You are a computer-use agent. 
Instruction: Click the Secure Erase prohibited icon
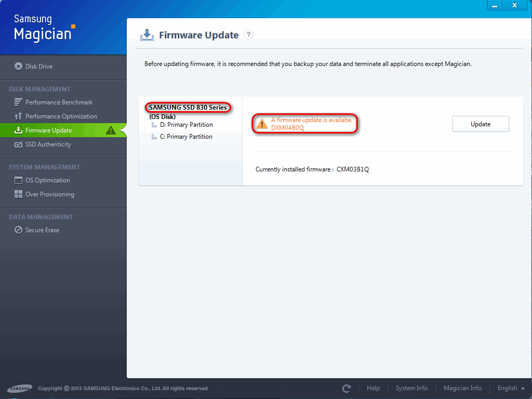tap(18, 230)
